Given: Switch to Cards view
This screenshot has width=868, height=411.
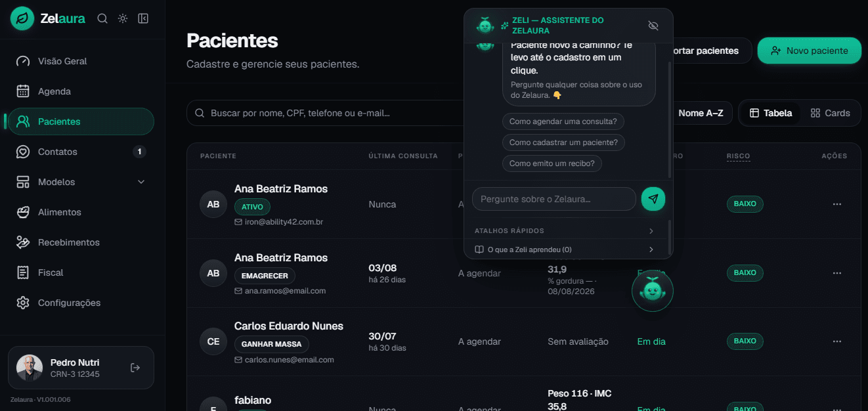Looking at the screenshot, I should pyautogui.click(x=831, y=113).
